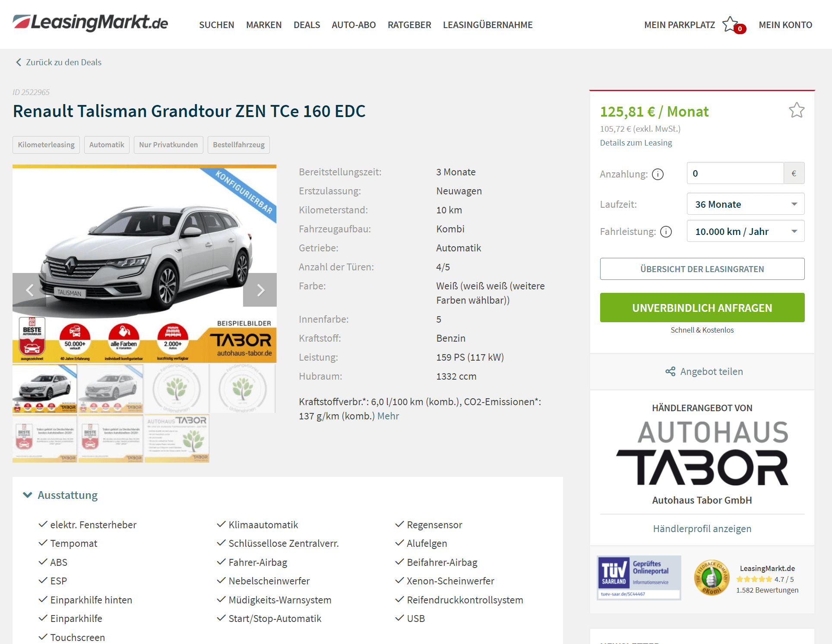Open the LEASINGÜBERNAHME menu item
832x644 pixels.
coord(488,25)
